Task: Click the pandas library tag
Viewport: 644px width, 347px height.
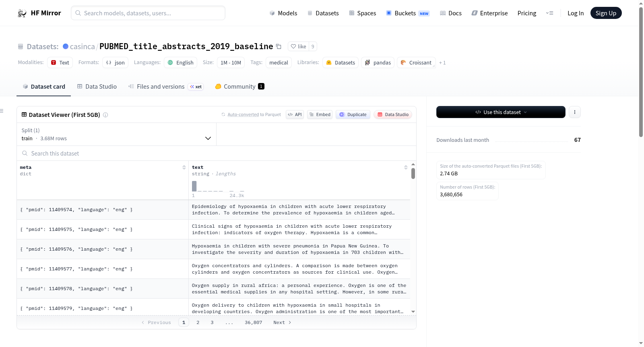Action: pos(378,62)
